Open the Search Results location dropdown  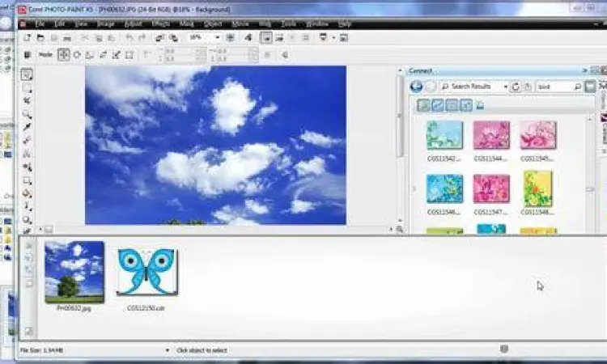[x=506, y=87]
